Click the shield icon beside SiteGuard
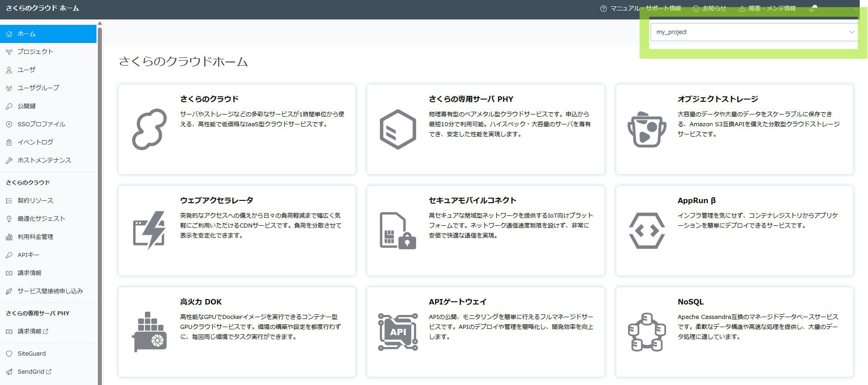 [9, 354]
